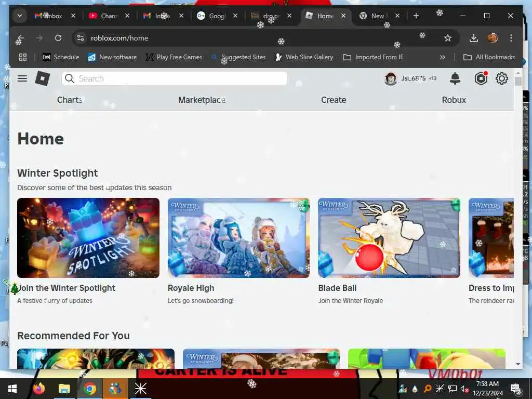532x399 pixels.
Task: Click the network icon in system tray
Action: coord(452,389)
